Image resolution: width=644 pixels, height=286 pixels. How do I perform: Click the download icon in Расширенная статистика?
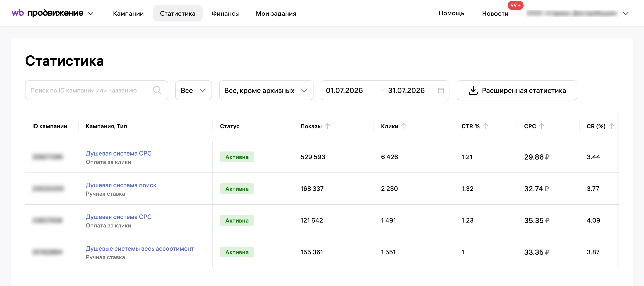pos(473,90)
